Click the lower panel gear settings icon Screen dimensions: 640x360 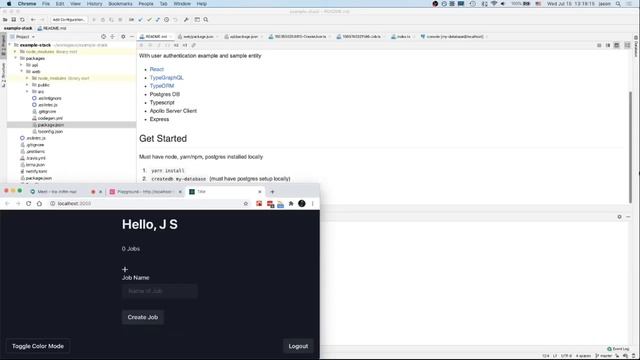pyautogui.click(x=620, y=217)
